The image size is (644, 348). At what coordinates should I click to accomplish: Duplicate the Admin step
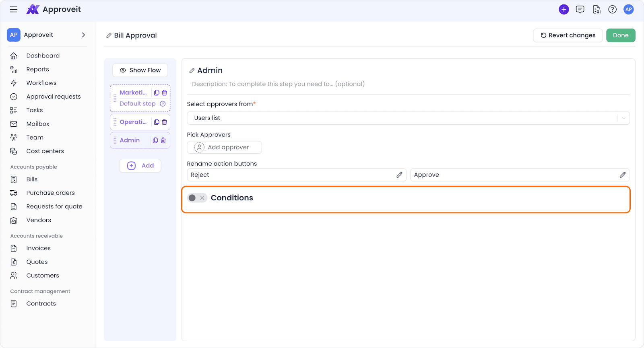(x=155, y=140)
